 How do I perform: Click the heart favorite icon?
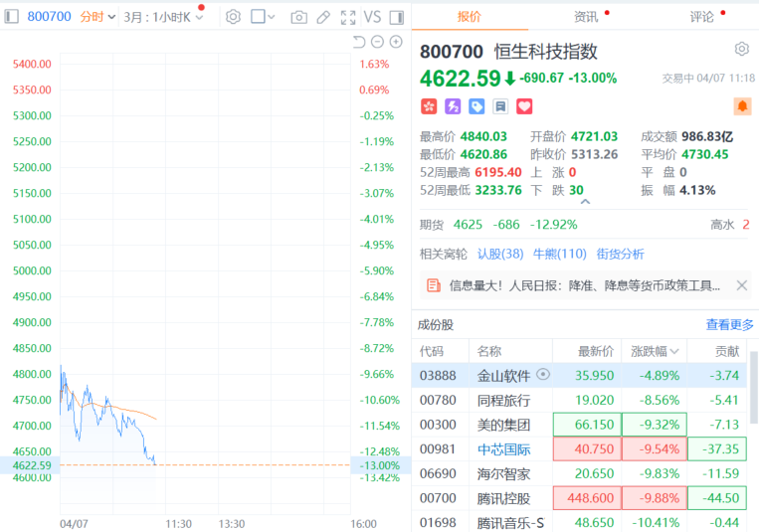click(524, 106)
